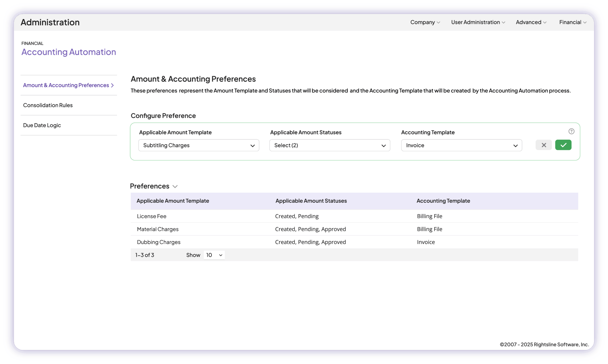
Task: Click the help question mark icon
Action: [571, 131]
